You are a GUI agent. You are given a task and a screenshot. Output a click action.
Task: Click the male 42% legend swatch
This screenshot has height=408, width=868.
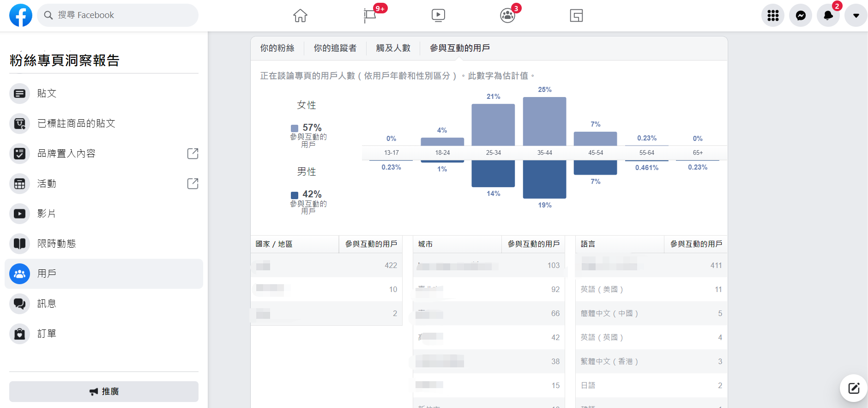click(x=295, y=195)
